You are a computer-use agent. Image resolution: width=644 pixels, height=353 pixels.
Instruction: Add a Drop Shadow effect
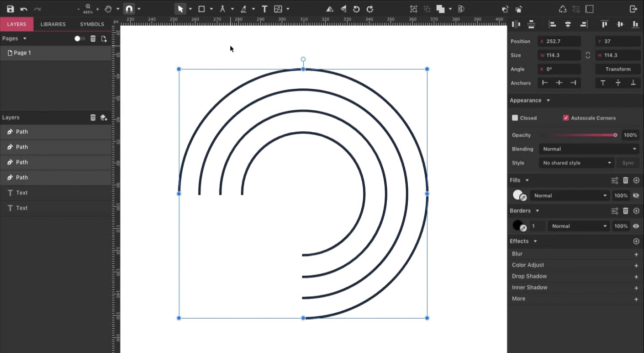636,277
